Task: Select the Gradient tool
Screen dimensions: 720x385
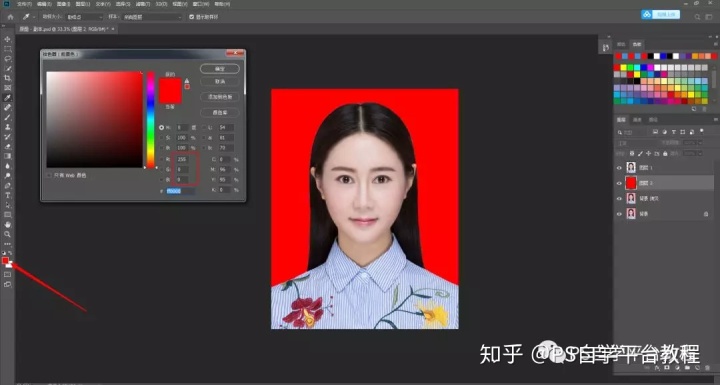Action: [x=7, y=156]
